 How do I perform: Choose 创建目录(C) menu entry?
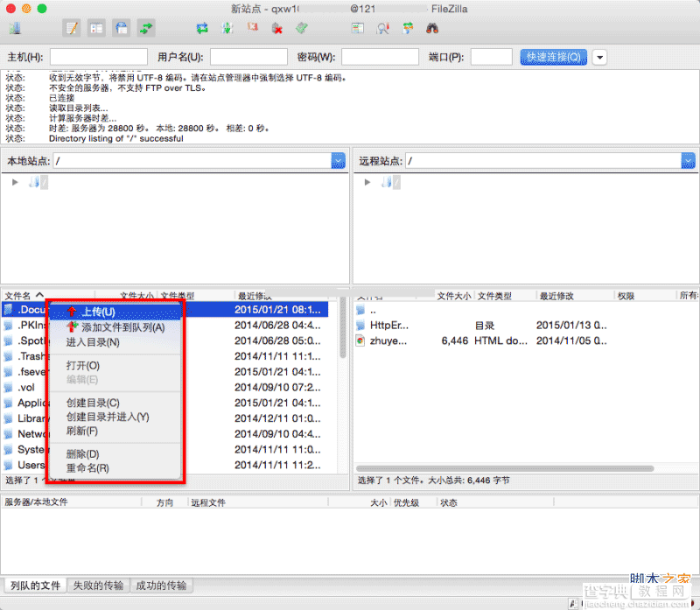(x=115, y=403)
